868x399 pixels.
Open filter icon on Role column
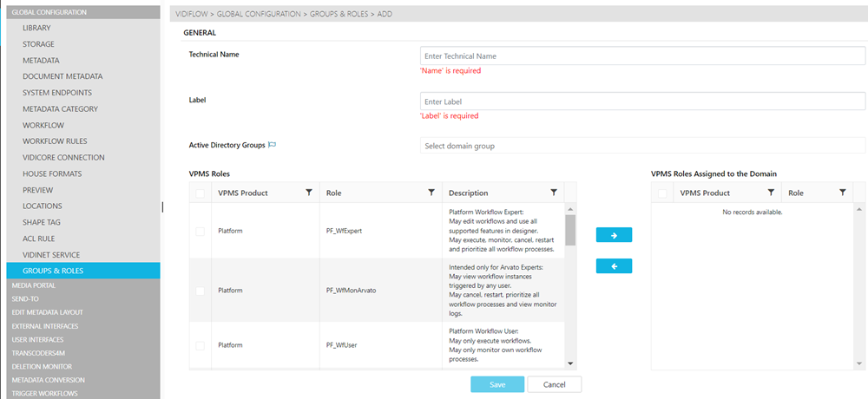[x=431, y=193]
